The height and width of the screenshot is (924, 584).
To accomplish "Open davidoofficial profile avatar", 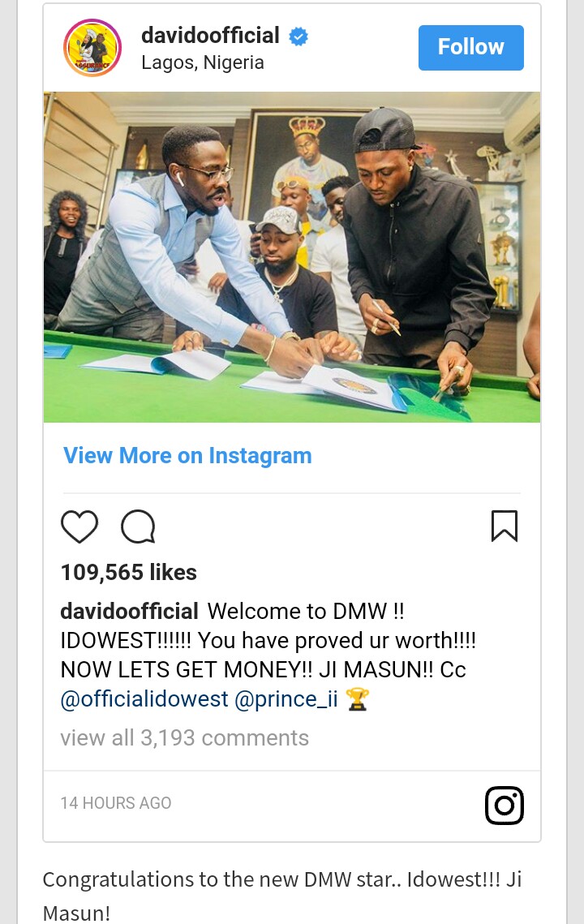I will pyautogui.click(x=92, y=48).
